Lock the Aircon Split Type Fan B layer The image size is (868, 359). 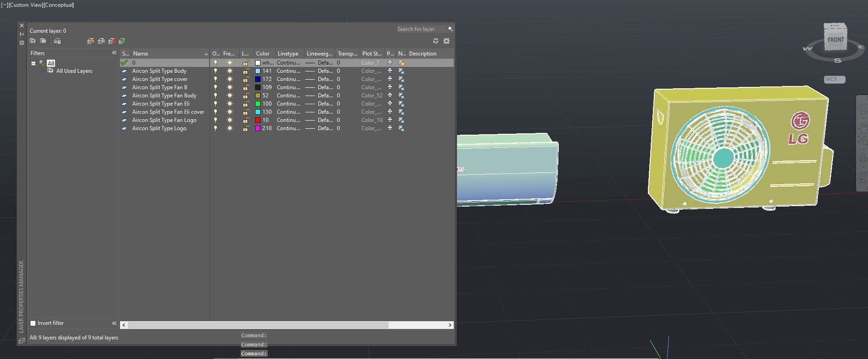pyautogui.click(x=246, y=87)
